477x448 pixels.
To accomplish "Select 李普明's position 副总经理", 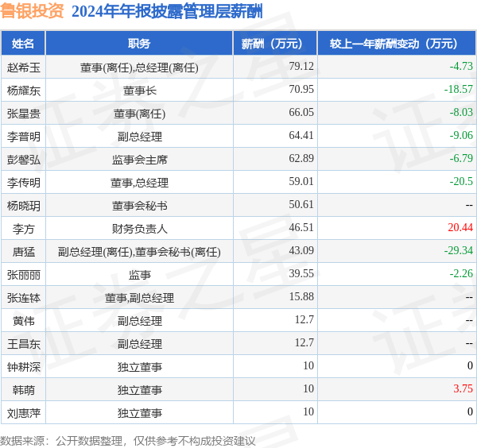I will click(139, 137).
